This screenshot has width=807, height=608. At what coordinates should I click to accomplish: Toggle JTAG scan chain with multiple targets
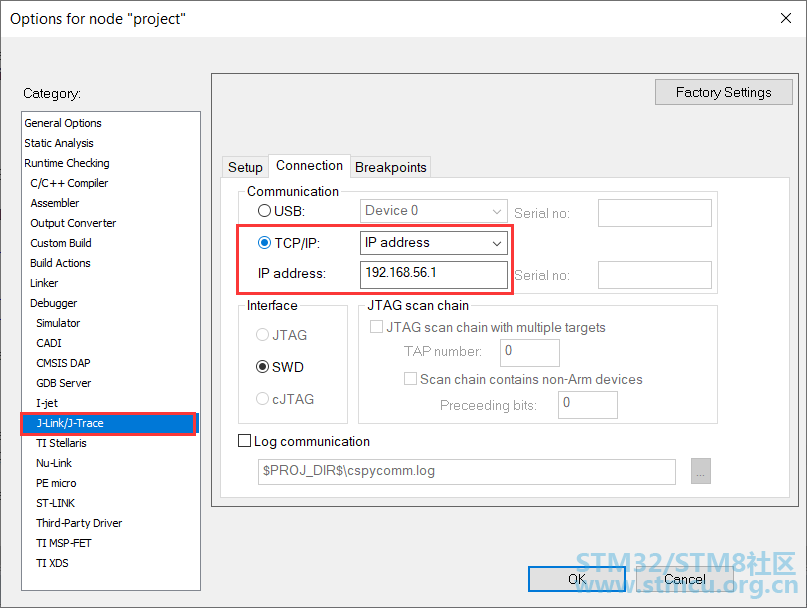[376, 327]
